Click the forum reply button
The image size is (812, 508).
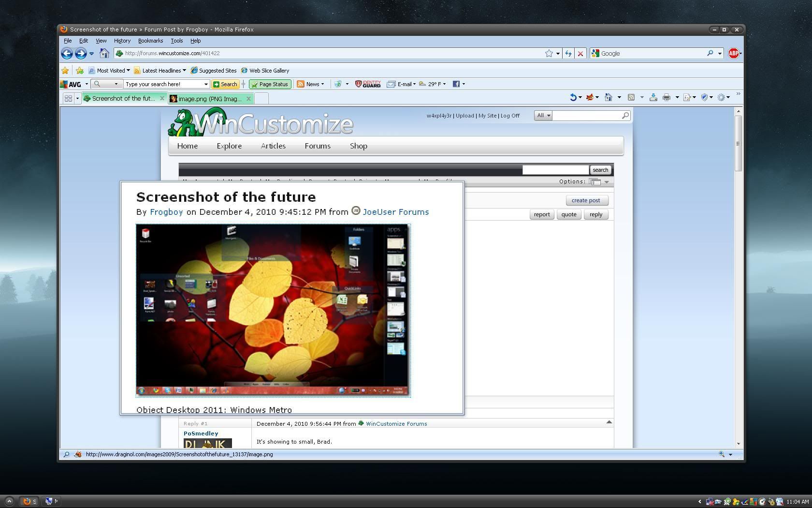(596, 214)
